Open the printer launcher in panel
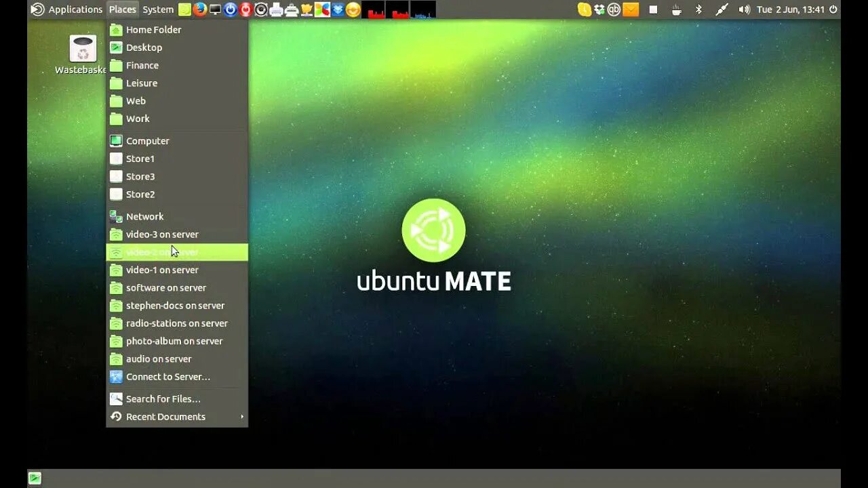Viewport: 868px width, 488px height. (x=276, y=9)
